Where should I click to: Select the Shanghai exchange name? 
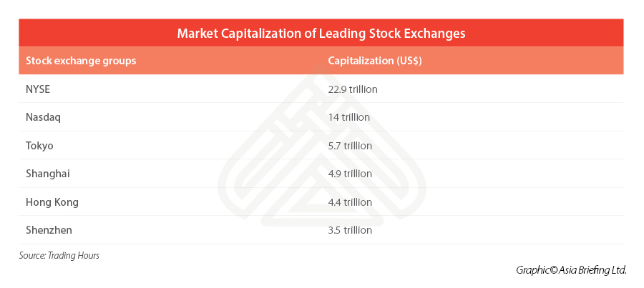click(x=47, y=174)
